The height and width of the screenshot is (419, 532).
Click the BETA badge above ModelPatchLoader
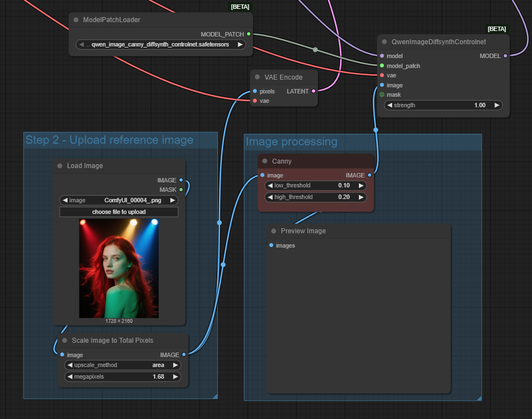[240, 7]
